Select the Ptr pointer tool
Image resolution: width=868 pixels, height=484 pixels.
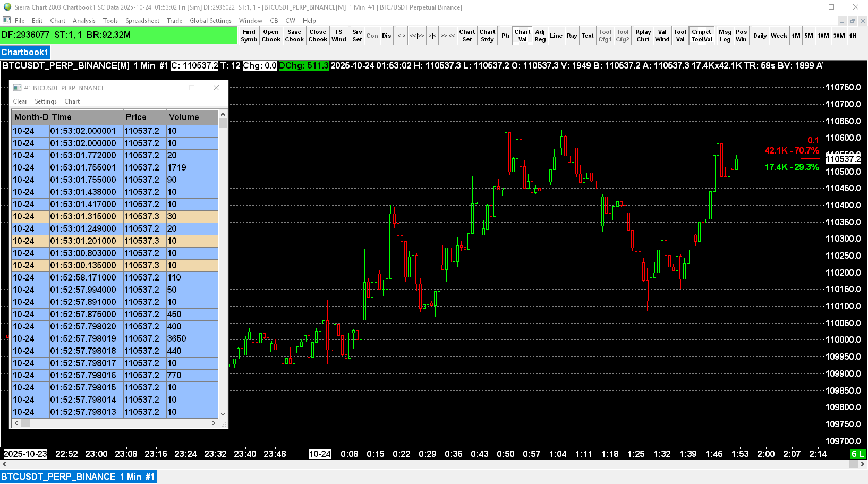(506, 36)
